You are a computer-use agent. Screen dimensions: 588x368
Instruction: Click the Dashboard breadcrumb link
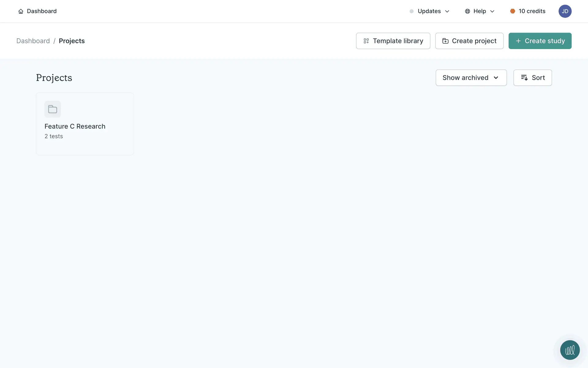coord(33,41)
